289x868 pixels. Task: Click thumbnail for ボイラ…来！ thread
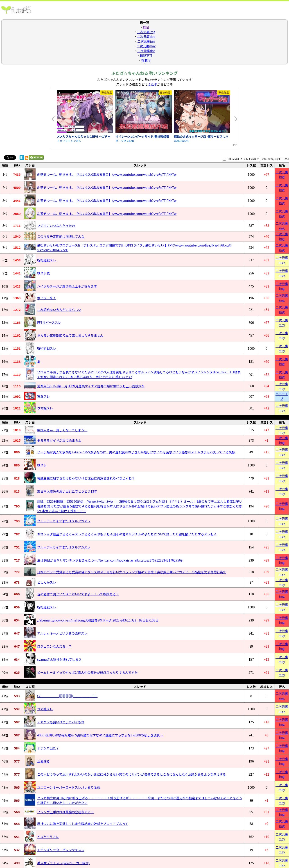point(30,298)
